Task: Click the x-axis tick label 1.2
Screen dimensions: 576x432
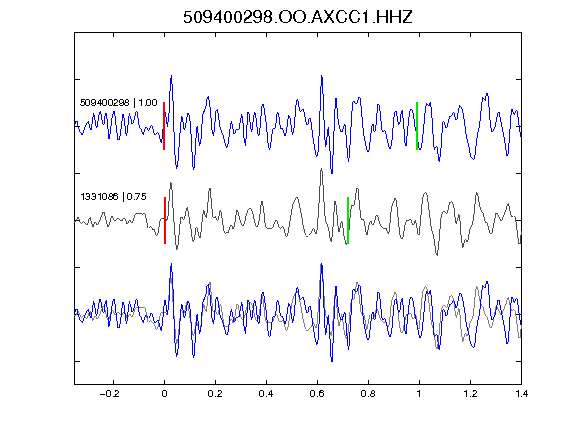Action: click(470, 394)
